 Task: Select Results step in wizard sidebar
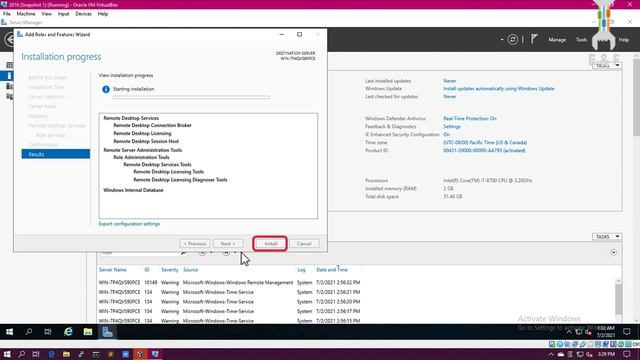pos(56,154)
